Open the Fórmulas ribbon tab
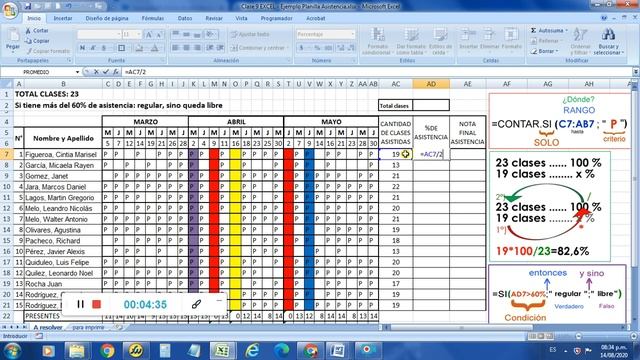Image resolution: width=640 pixels, height=360 pixels. tap(153, 18)
